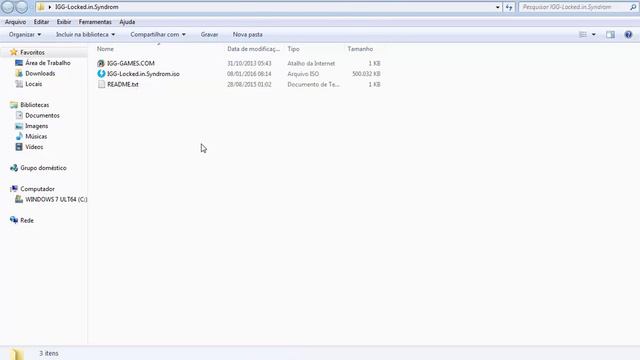Viewport: 640px width, 360px height.
Task: Click the IGG-Locked.in.Syndrom address bar path
Action: pos(87,7)
